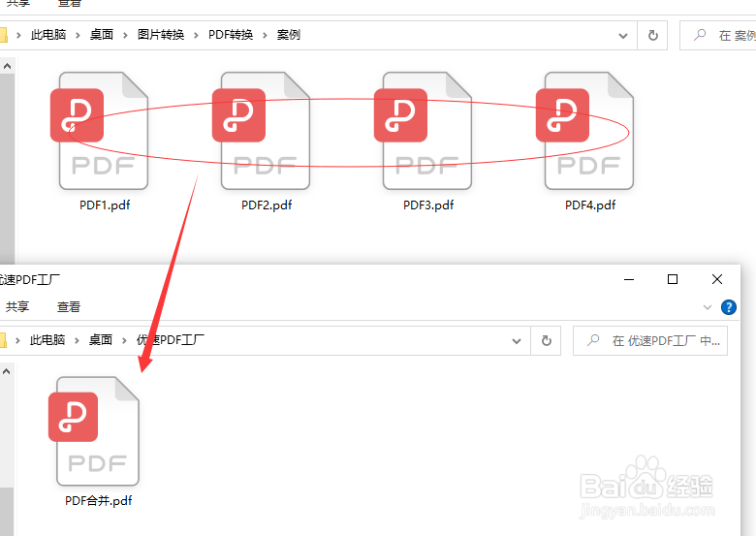Expand the ribbon in 优速PDF工厂 window
This screenshot has width=756, height=536.
click(708, 307)
